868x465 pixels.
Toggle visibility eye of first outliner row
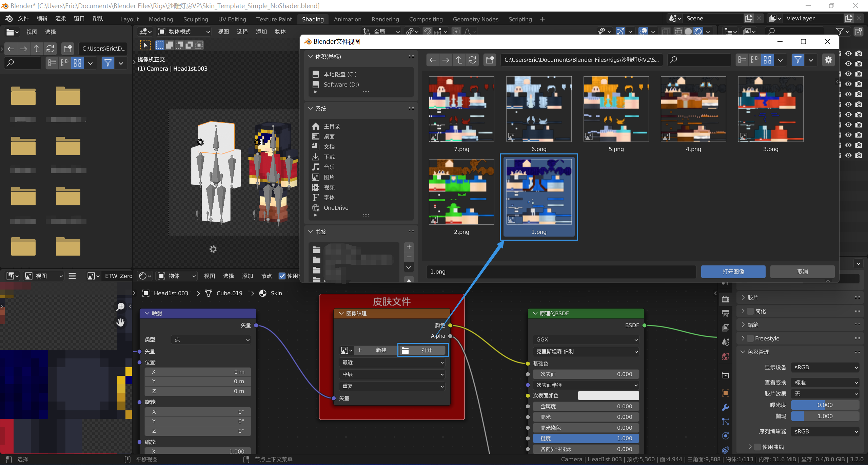click(848, 54)
